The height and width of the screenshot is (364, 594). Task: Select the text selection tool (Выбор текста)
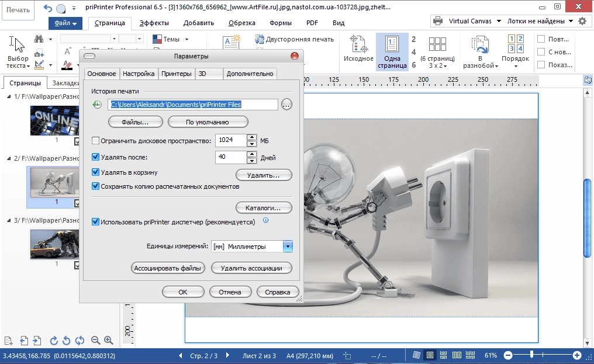tap(18, 52)
